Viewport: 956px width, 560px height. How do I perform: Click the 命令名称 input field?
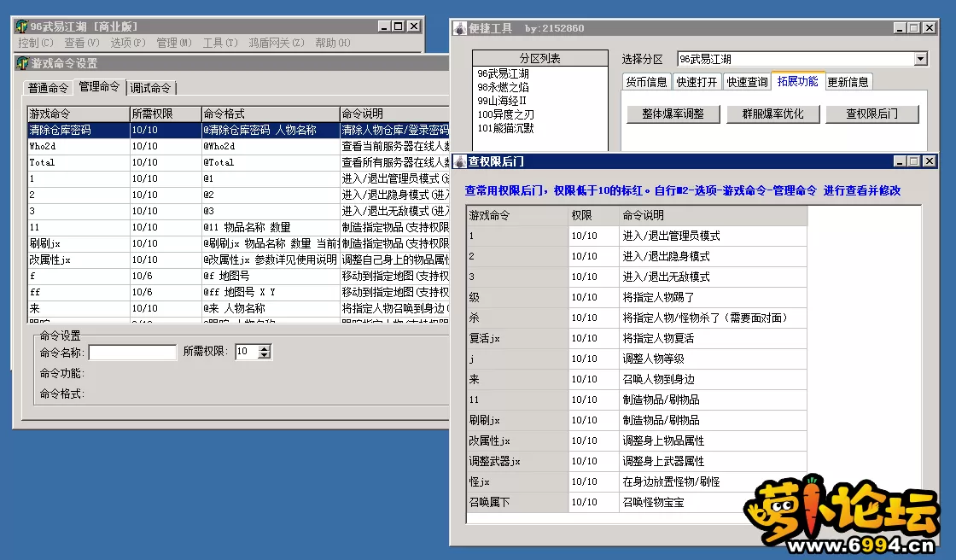(x=132, y=352)
